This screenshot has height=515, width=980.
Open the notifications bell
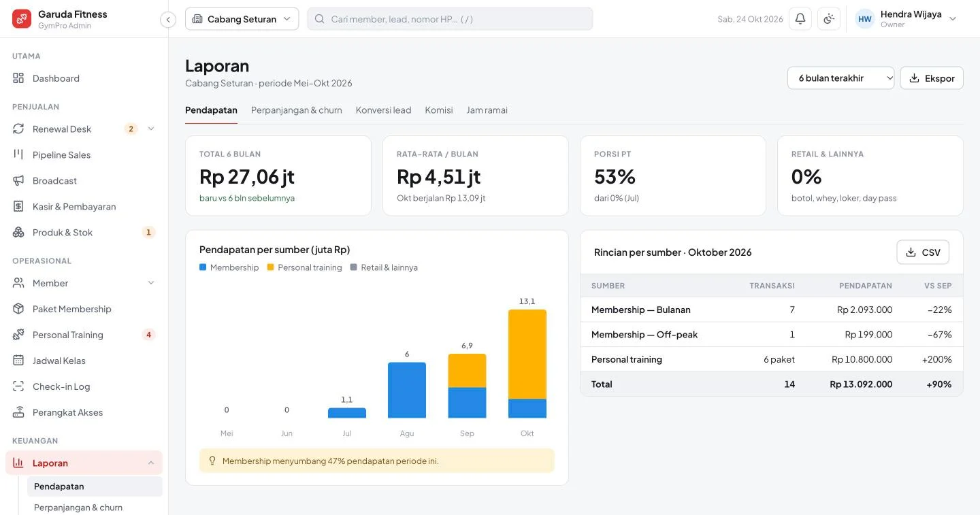[800, 19]
